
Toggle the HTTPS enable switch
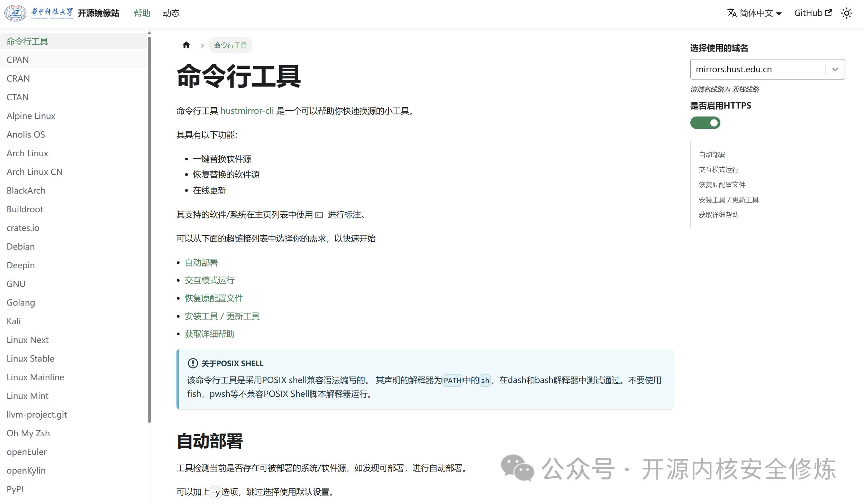tap(705, 123)
